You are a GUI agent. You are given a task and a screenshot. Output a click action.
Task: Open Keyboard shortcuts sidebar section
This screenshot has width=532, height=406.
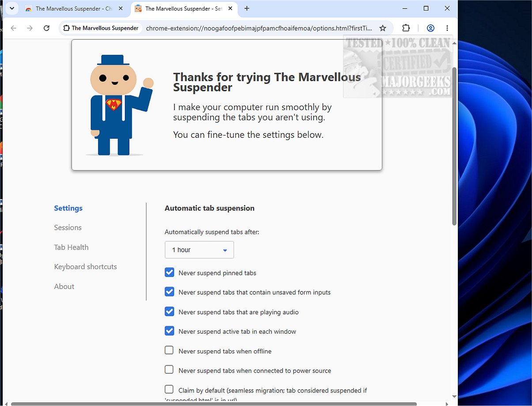(86, 267)
